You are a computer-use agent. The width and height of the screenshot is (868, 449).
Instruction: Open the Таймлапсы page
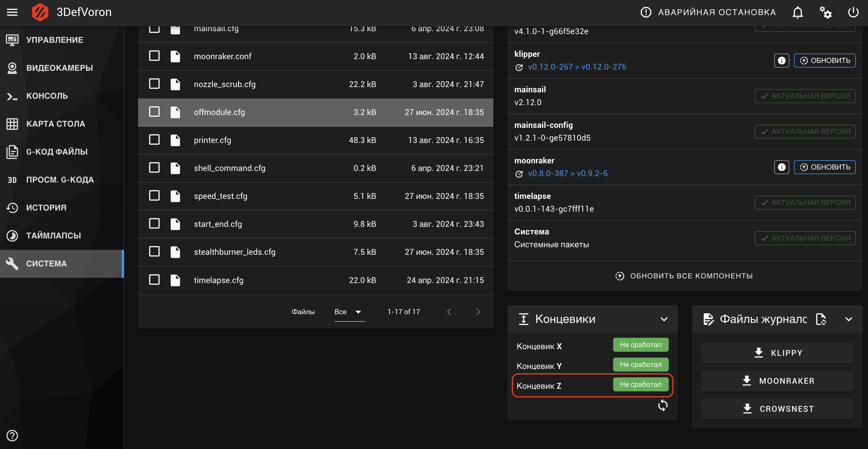coord(62,236)
